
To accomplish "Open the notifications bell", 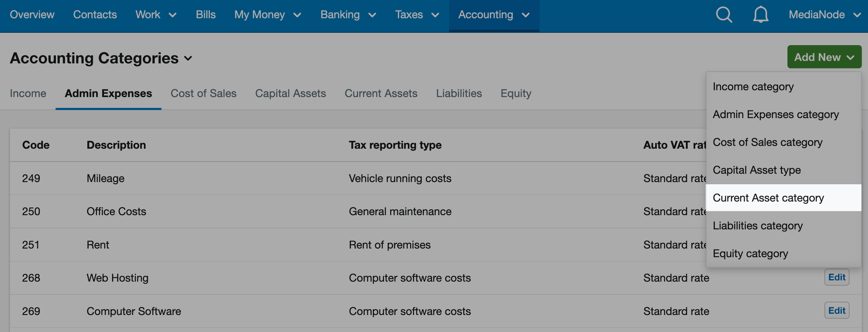I will coord(761,15).
